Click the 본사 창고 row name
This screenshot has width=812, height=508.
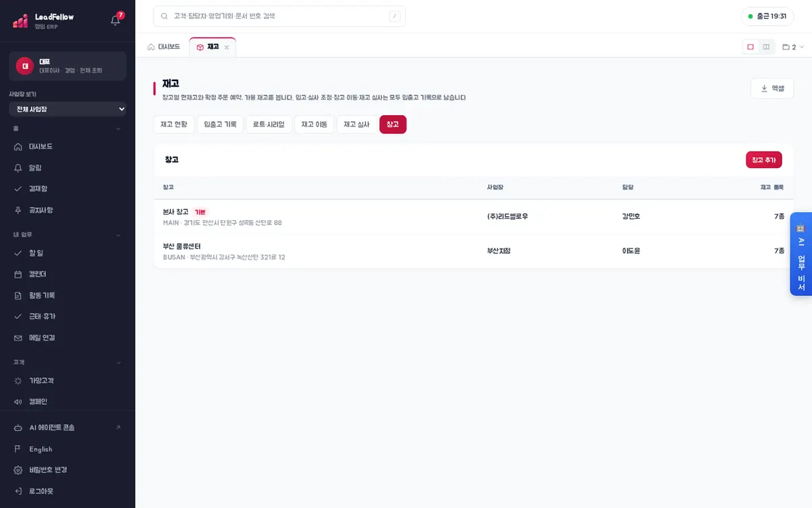tap(176, 212)
